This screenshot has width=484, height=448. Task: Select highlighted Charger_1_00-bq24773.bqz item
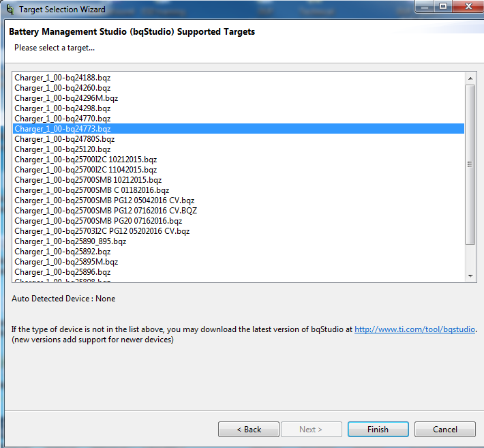pyautogui.click(x=62, y=129)
